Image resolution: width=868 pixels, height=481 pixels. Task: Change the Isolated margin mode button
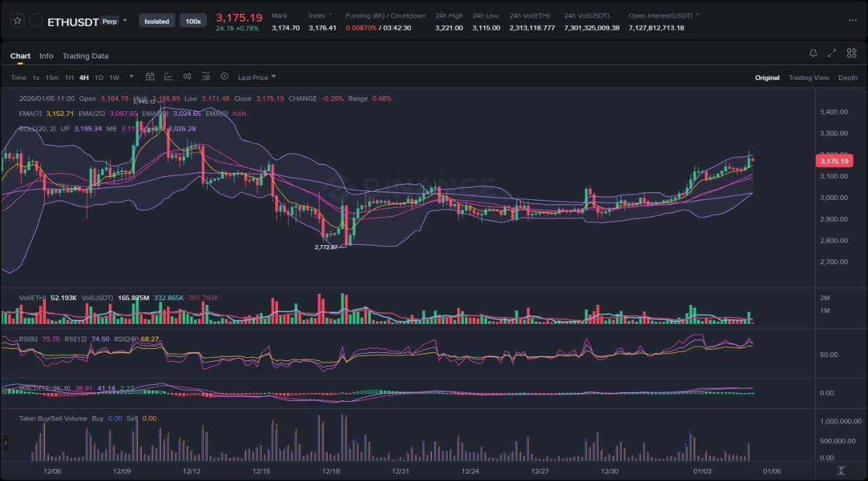[157, 21]
